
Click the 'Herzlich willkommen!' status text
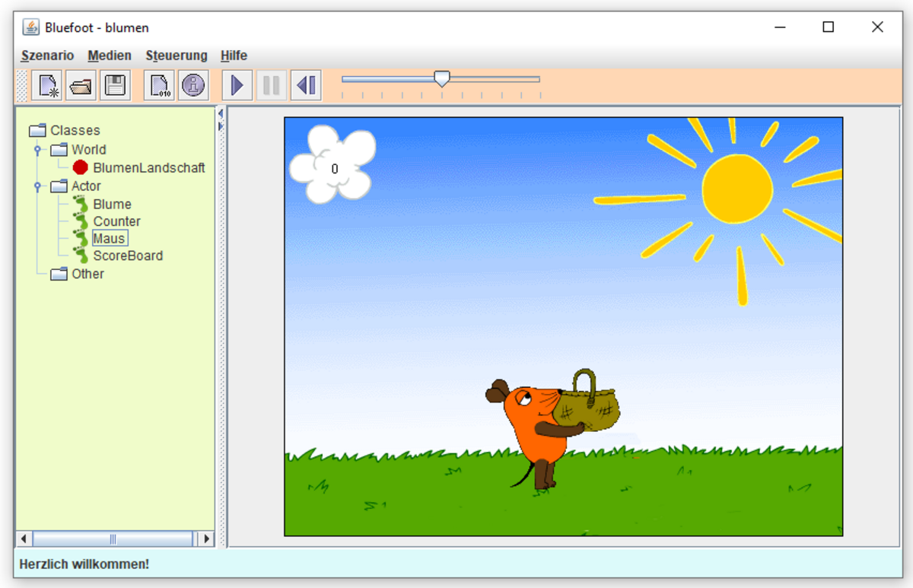(x=84, y=564)
